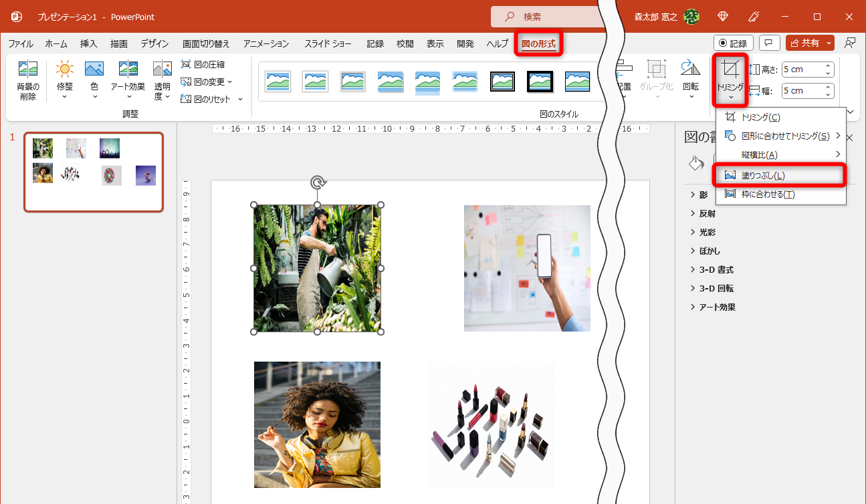Viewport: 866px width, 504px height.
Task: Switch to the 表示 tab
Action: [x=435, y=43]
